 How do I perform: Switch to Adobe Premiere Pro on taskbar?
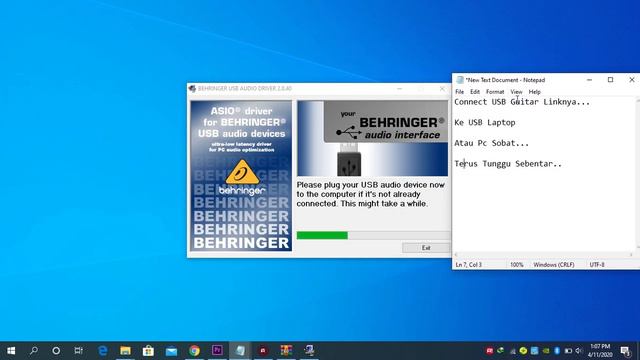click(217, 350)
